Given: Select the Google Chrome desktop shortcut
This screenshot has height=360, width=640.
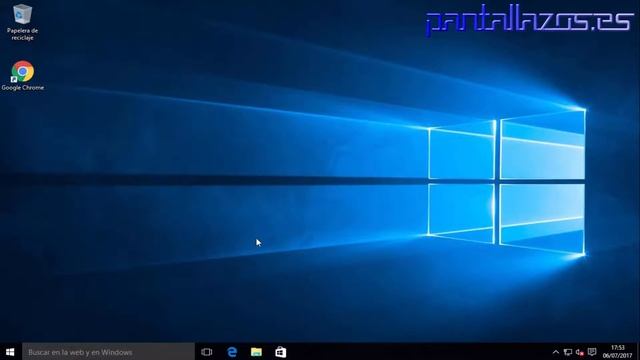Looking at the screenshot, I should pyautogui.click(x=22, y=76).
